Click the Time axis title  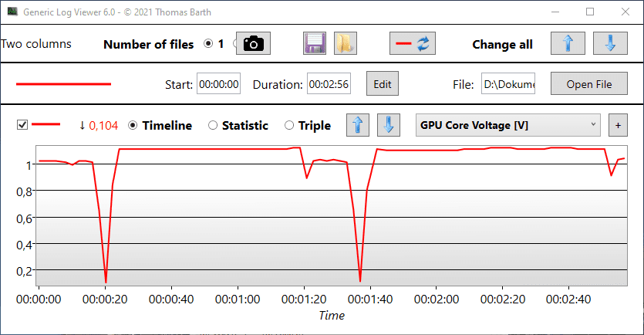tap(332, 315)
